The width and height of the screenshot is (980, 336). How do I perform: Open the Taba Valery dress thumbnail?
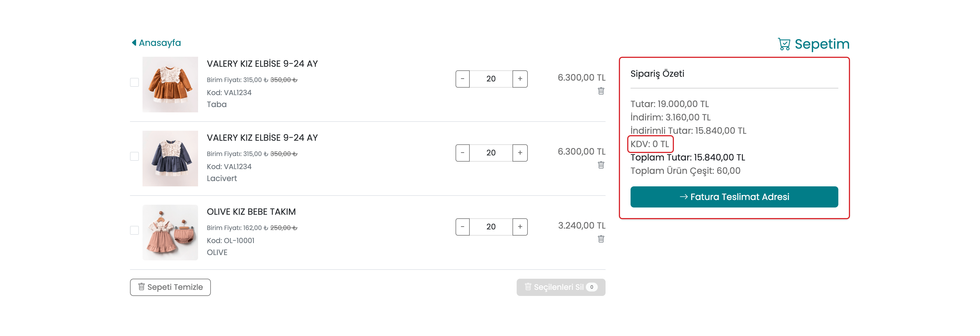pyautogui.click(x=170, y=85)
